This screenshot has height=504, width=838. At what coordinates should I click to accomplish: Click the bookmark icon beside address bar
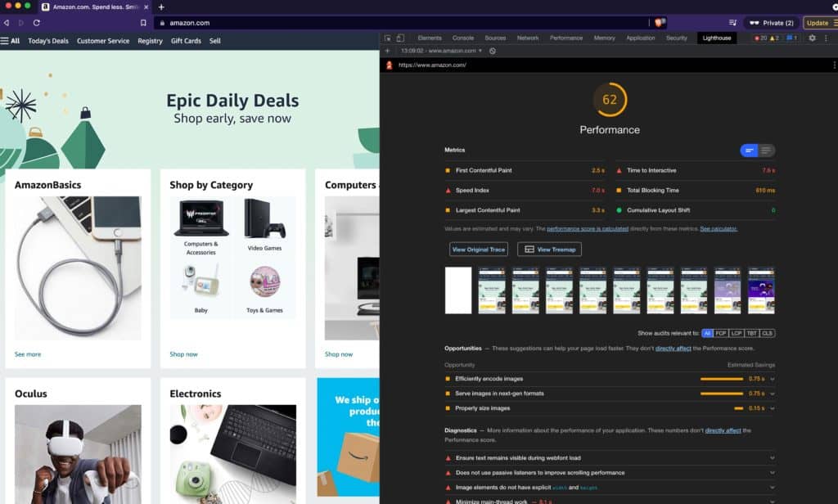coord(143,23)
